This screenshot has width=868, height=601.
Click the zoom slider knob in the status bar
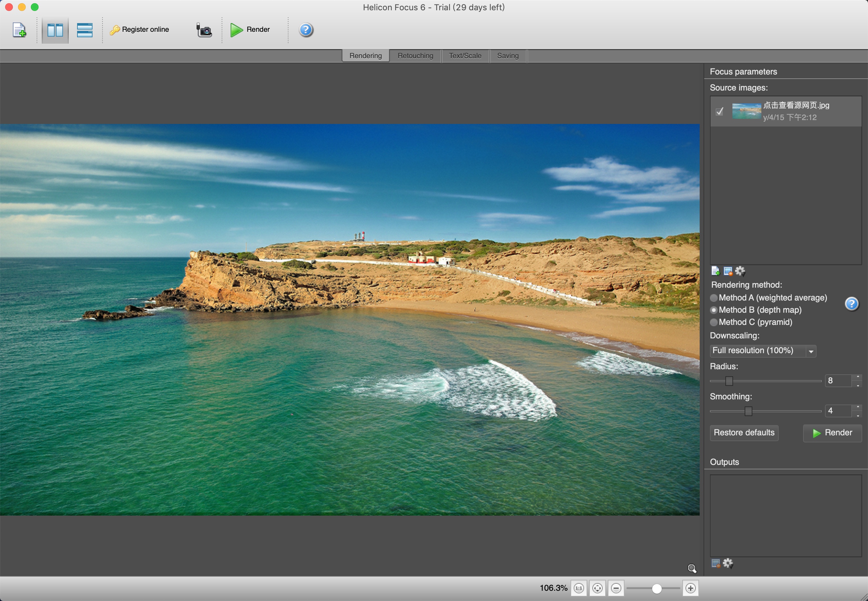tap(657, 588)
